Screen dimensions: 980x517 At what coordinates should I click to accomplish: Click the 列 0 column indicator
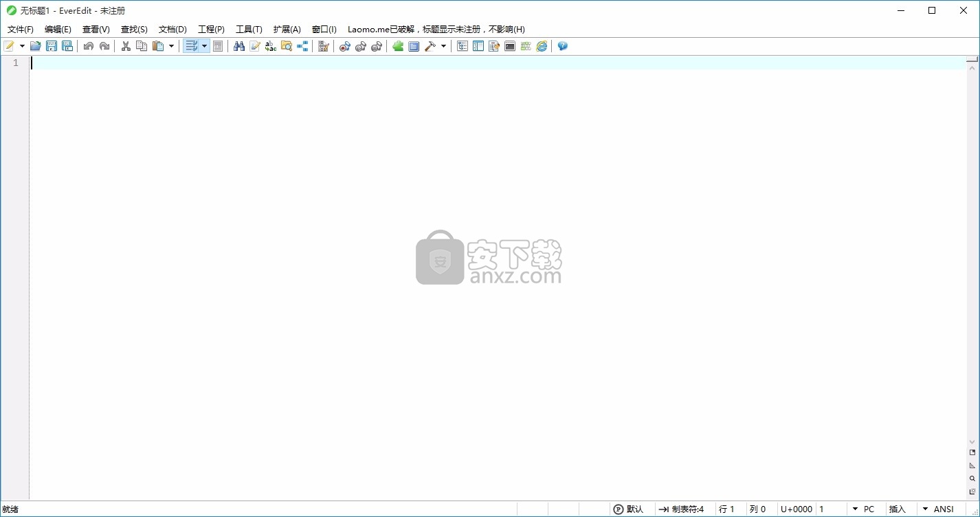pos(757,509)
